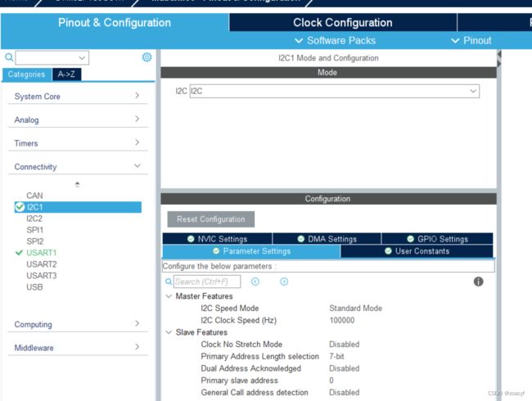Collapse the Master Features group
The image size is (532, 401).
(169, 296)
